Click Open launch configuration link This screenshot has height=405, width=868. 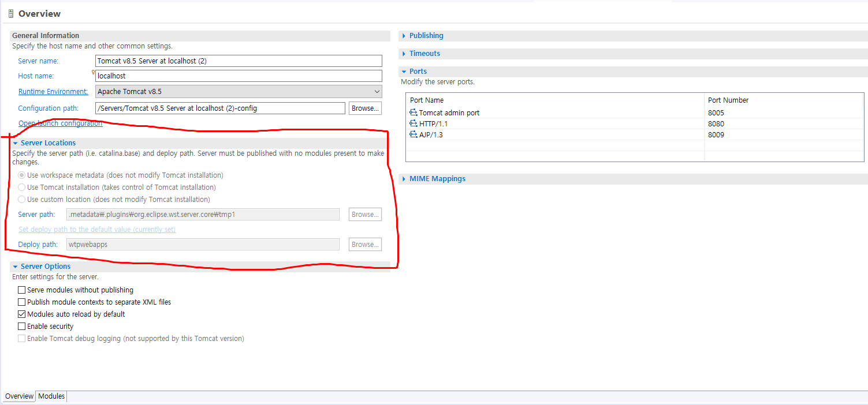[60, 123]
